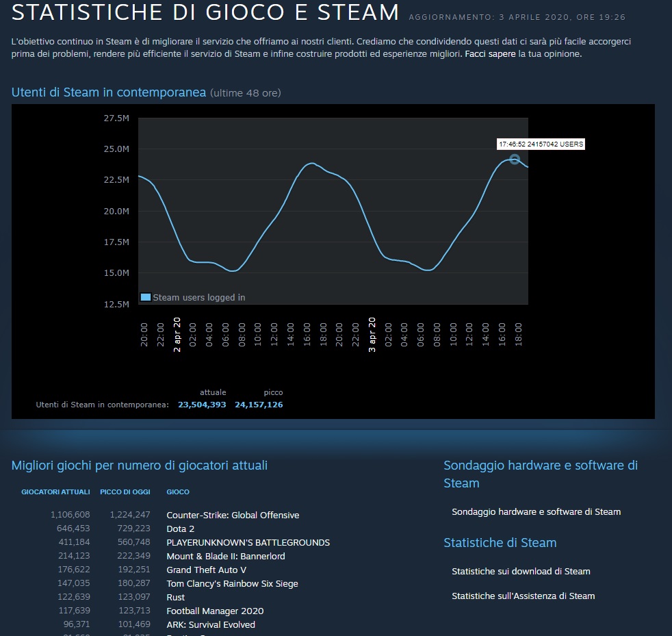Screen dimensions: 672x636
Task: Open the 'Facci sapere' feedback link
Action: tap(490, 54)
